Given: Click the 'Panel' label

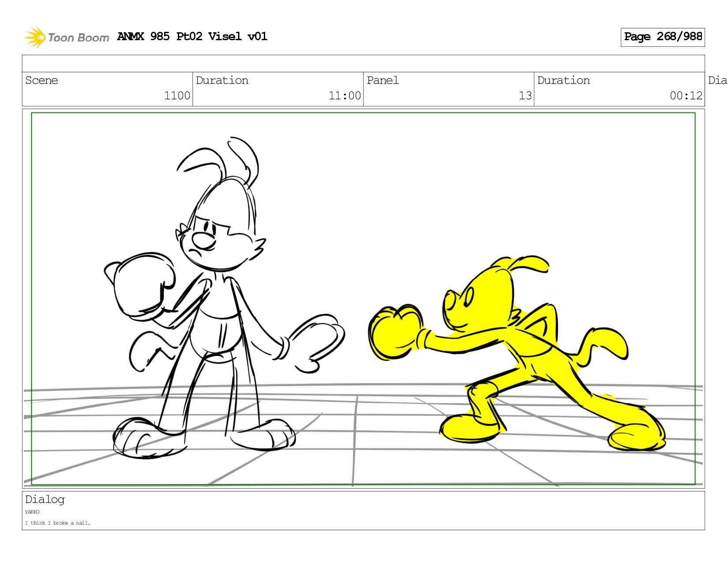Looking at the screenshot, I should (x=383, y=80).
